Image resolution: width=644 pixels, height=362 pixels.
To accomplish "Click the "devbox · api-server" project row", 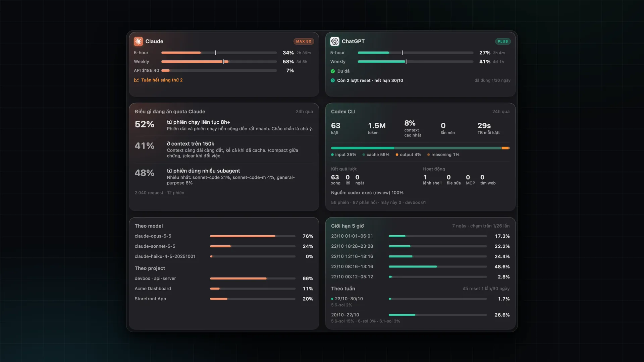I will pyautogui.click(x=224, y=279).
